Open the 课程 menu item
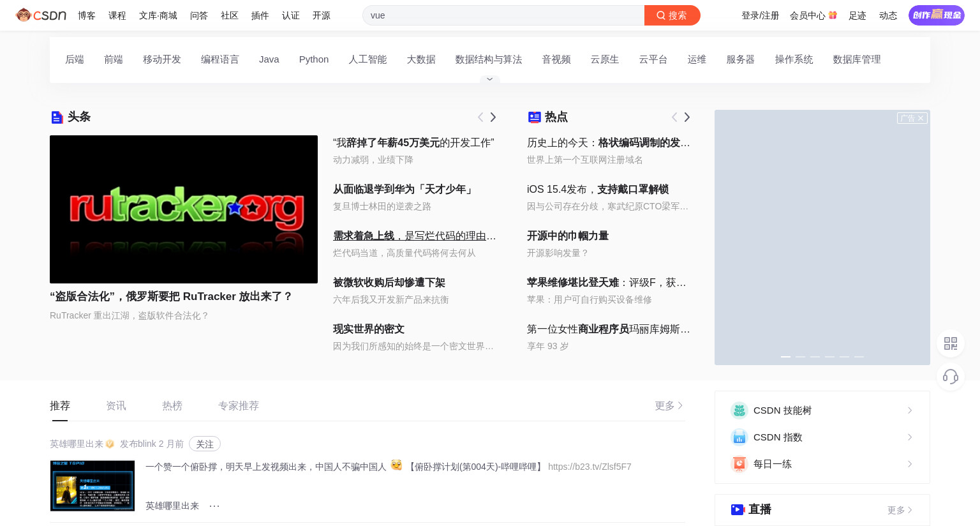The width and height of the screenshot is (980, 526). (x=117, y=15)
